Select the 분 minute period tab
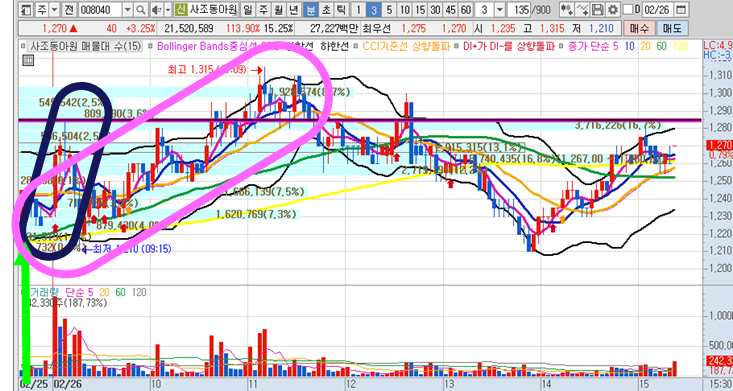 click(310, 9)
